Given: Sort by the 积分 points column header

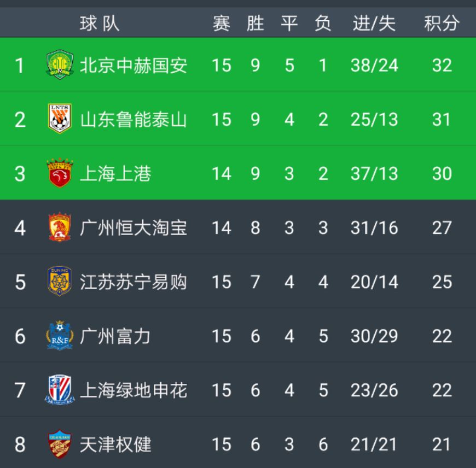Looking at the screenshot, I should (x=442, y=23).
